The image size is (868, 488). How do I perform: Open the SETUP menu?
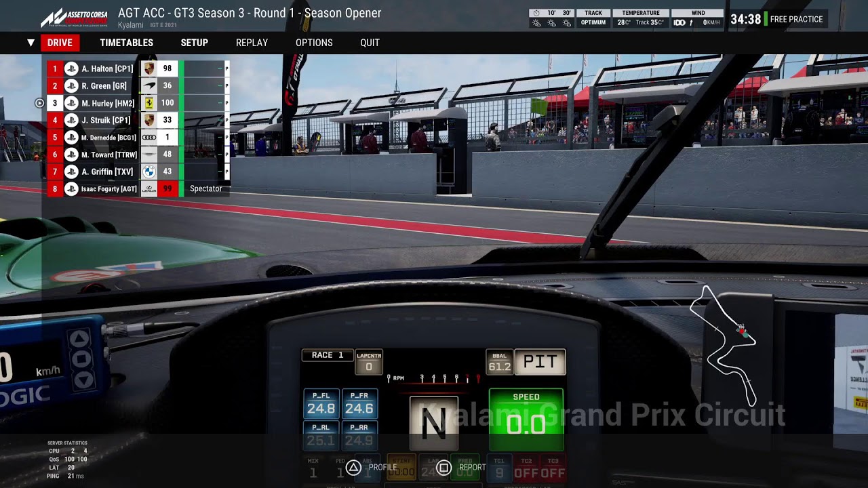click(194, 43)
